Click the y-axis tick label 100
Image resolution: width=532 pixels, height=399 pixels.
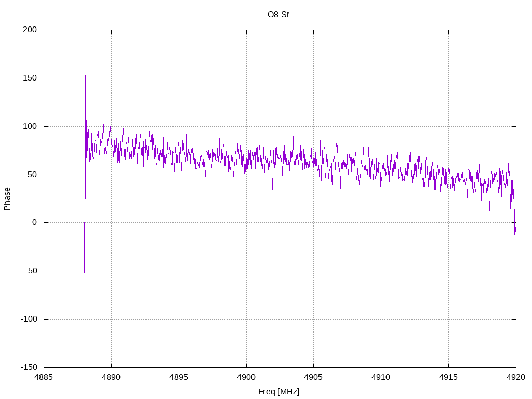(30, 126)
